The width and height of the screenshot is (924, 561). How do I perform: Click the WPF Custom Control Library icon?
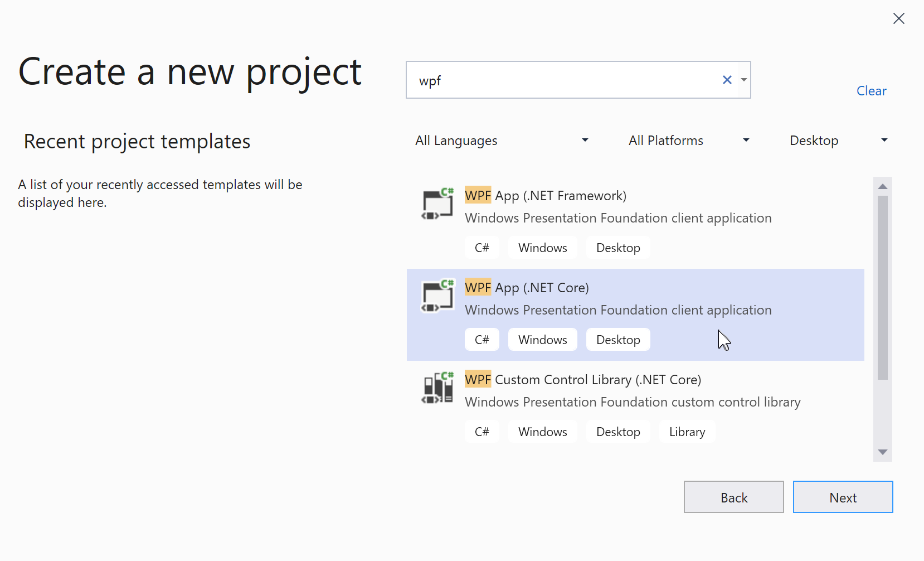click(x=437, y=388)
